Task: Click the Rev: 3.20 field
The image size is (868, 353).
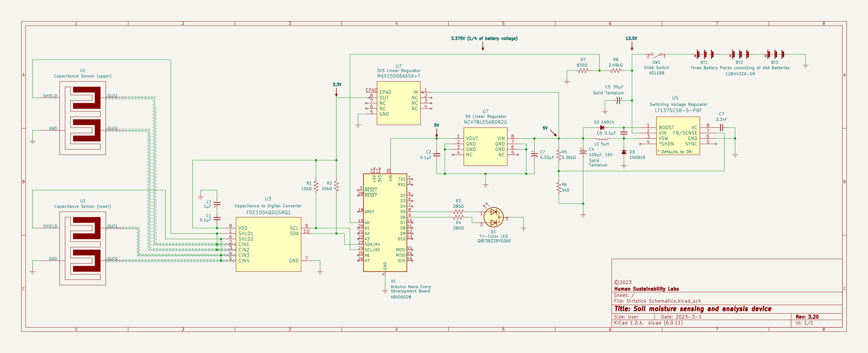Action: coord(807,317)
